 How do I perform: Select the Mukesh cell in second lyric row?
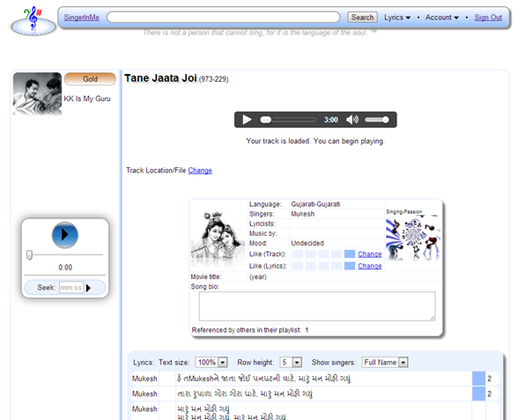coord(144,394)
